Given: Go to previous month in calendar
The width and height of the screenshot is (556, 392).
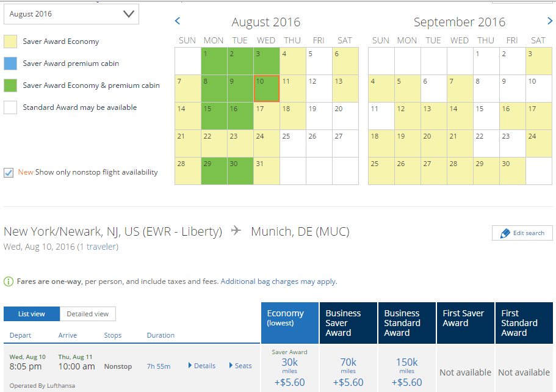Looking at the screenshot, I should [x=178, y=21].
